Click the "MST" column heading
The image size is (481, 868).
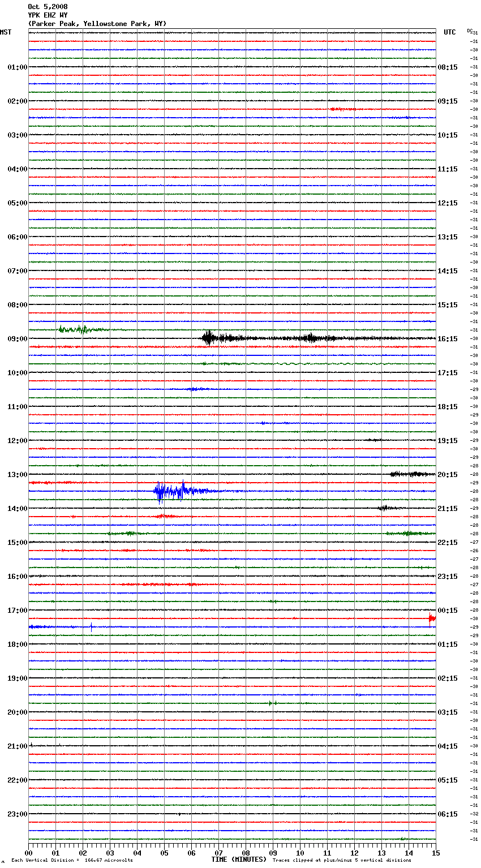(6, 32)
